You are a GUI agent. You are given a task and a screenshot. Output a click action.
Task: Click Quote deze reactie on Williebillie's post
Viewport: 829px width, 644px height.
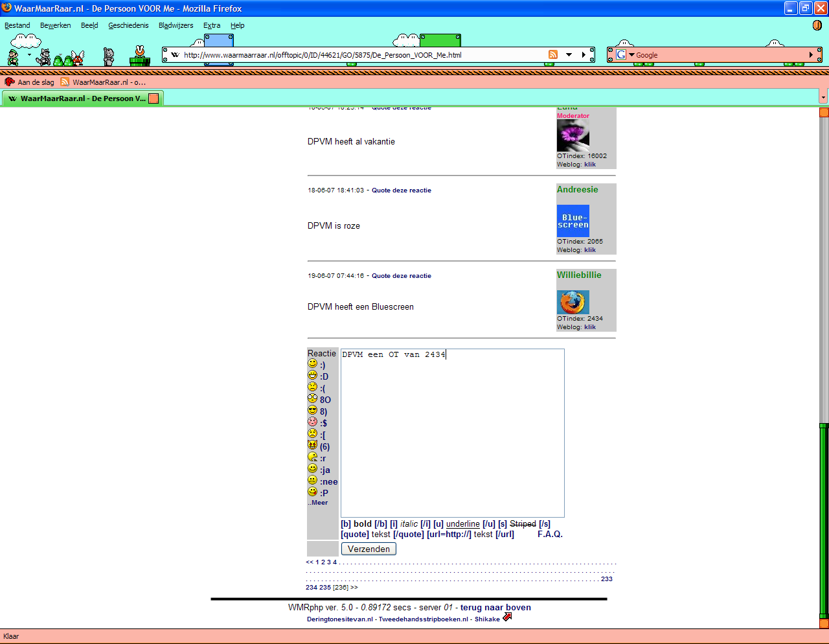pyautogui.click(x=402, y=276)
